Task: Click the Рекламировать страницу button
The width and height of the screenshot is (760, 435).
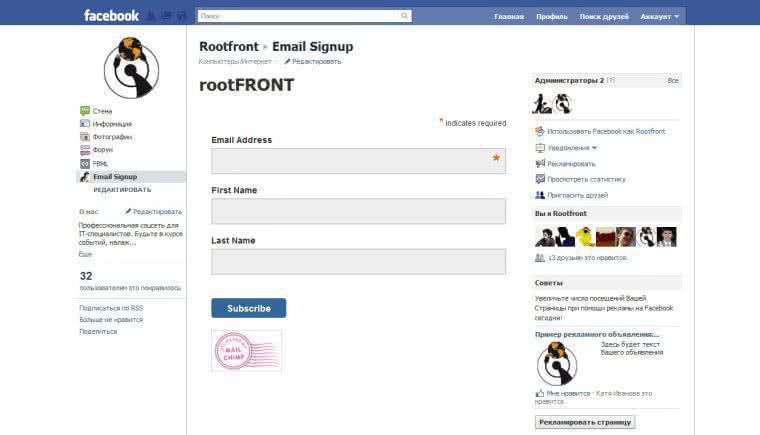Action: (585, 422)
